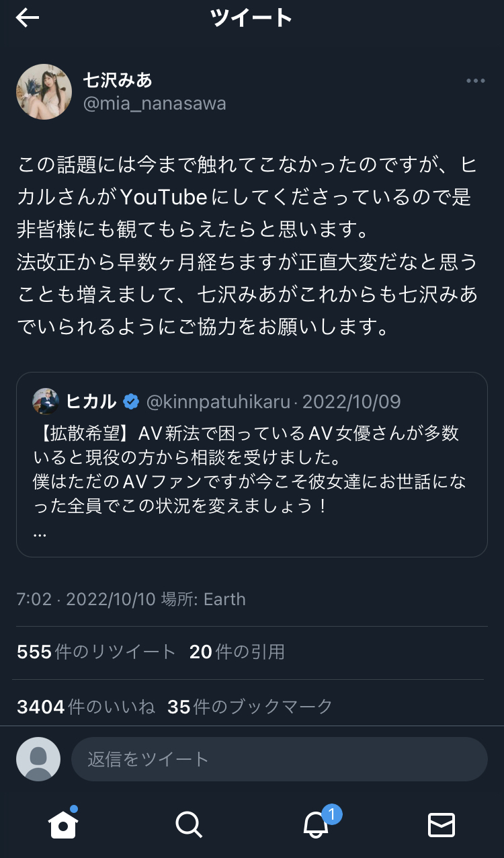Screen dimensions: 504x858
Task: Go to the Home tab
Action: point(63,824)
